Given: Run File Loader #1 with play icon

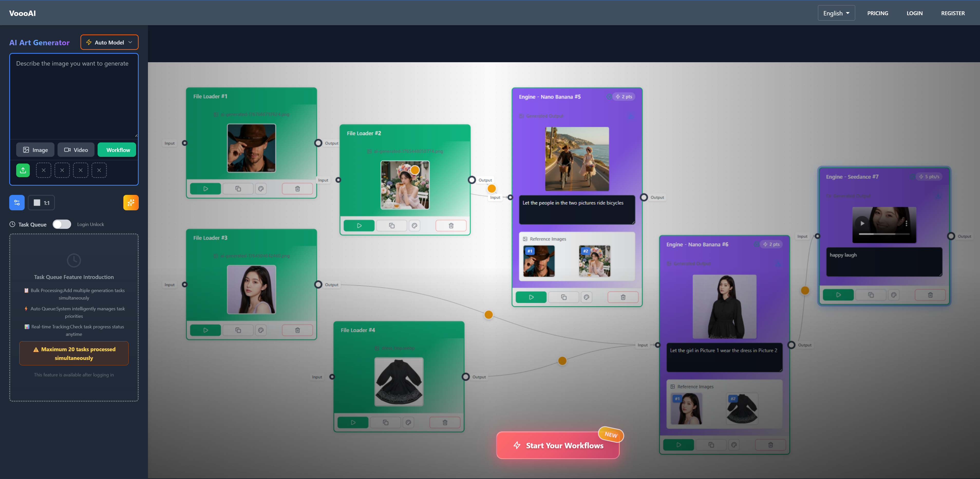Looking at the screenshot, I should (x=205, y=189).
